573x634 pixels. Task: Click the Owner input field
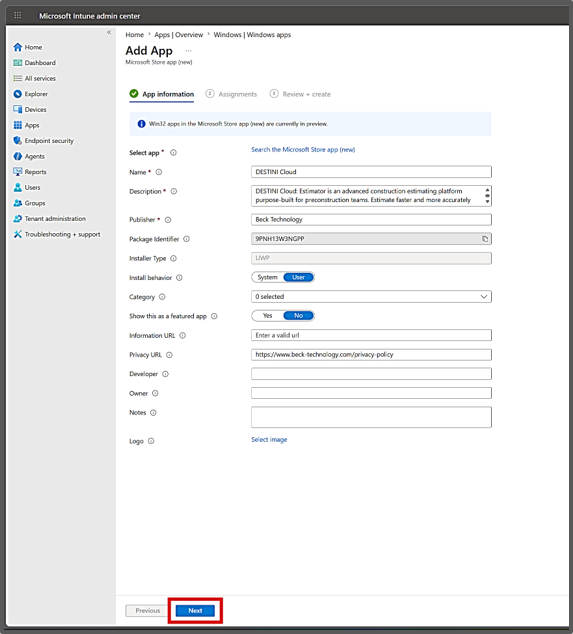click(371, 393)
